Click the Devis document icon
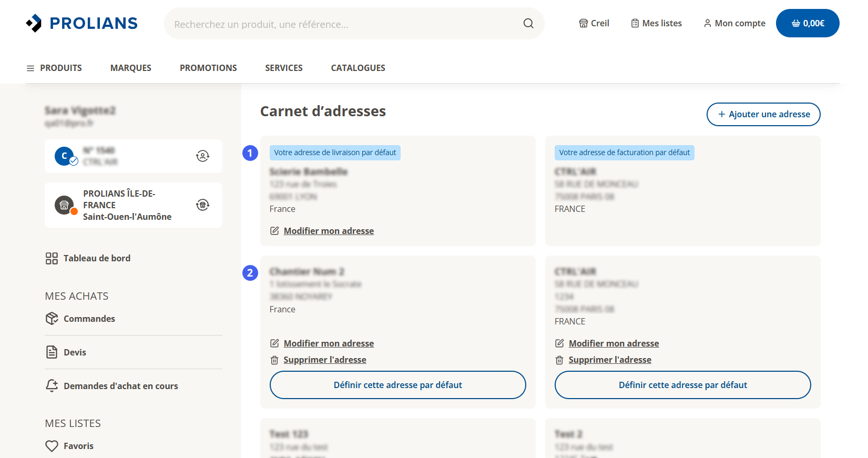 coord(52,352)
